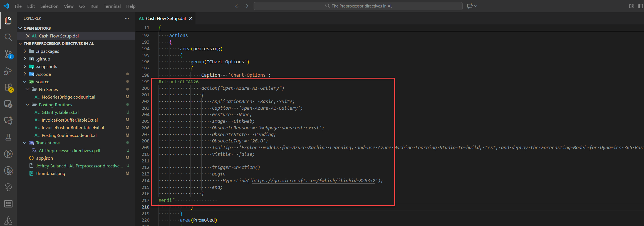Click the command center search box
The image size is (644, 226).
click(358, 6)
